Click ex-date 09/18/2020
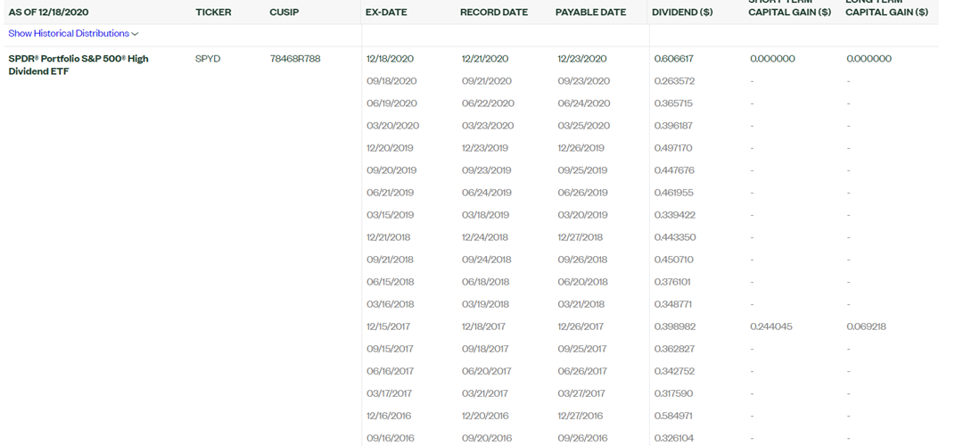The image size is (980, 446). coord(391,81)
